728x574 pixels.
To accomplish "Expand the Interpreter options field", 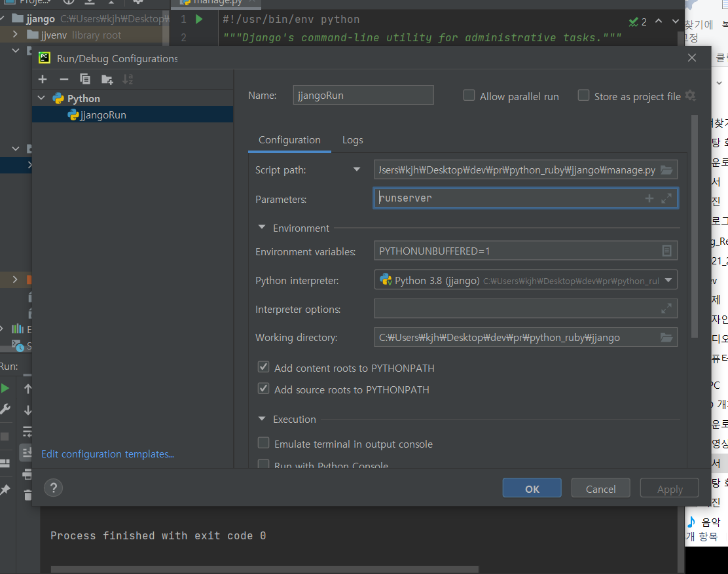I will point(666,308).
